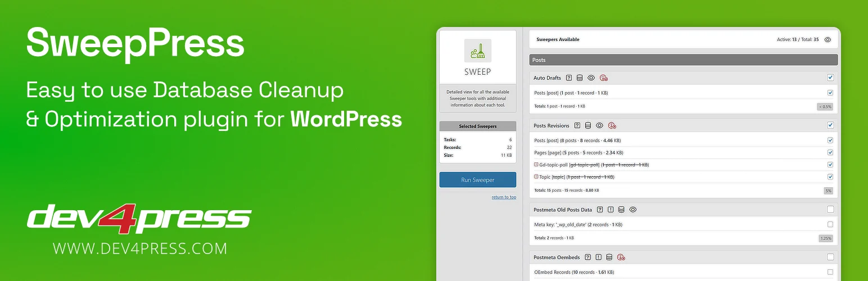Click the Records value 22 in Selected Sweepers
Screen dimensions: 868x281
[509, 147]
